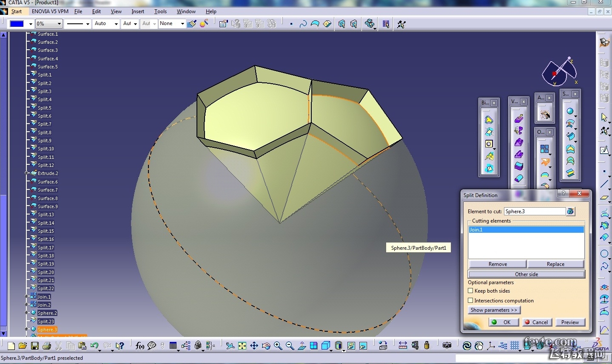Click the Open folder icon
The image size is (612, 364).
coord(23,346)
